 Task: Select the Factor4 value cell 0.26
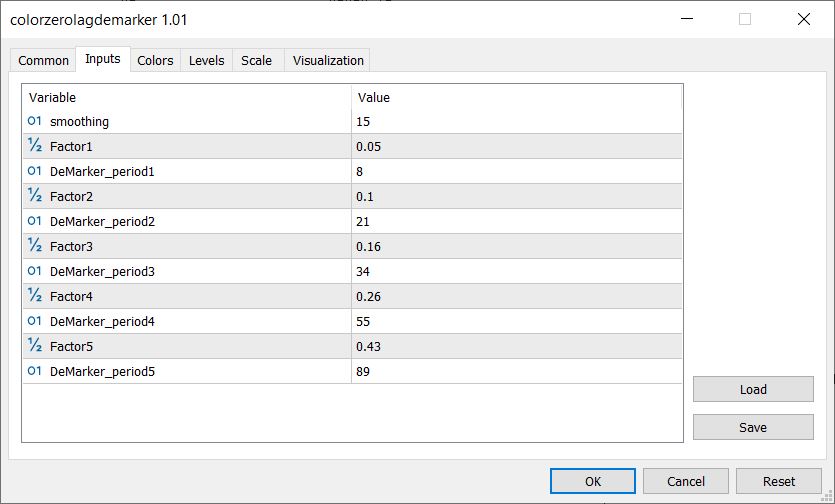[x=516, y=296]
